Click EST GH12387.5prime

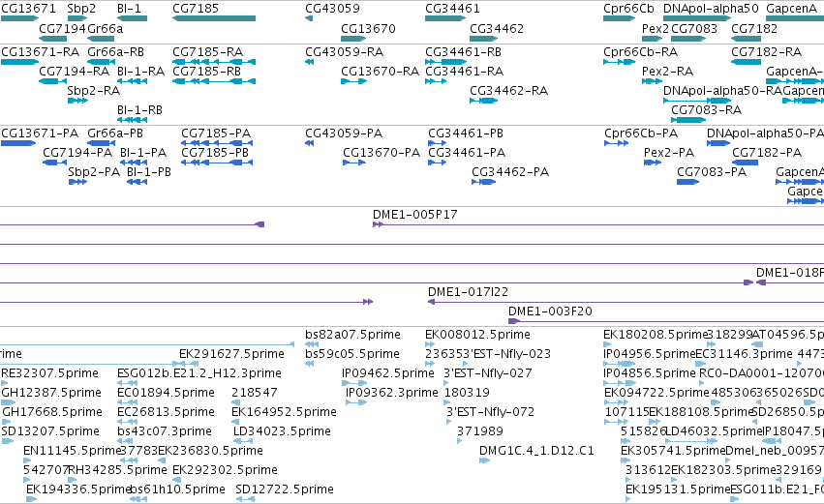pyautogui.click(x=51, y=393)
